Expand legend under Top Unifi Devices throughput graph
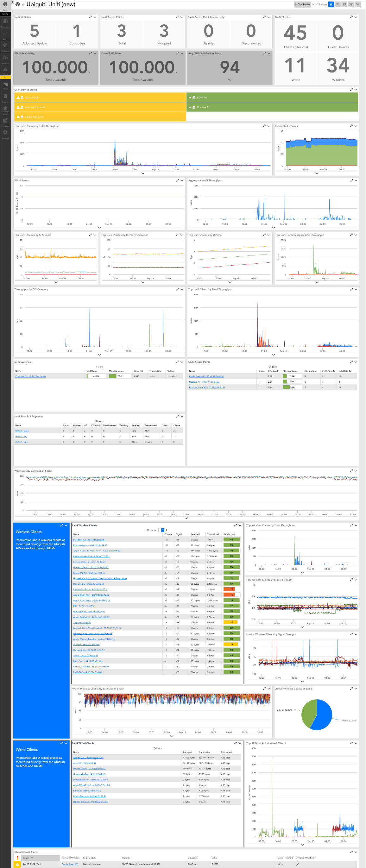 [x=143, y=173]
